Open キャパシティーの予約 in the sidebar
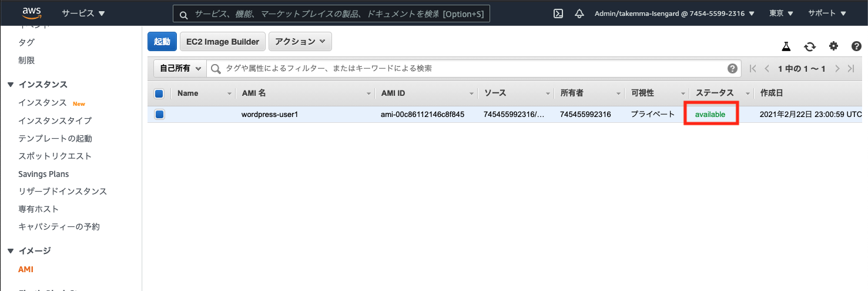The width and height of the screenshot is (868, 291). (59, 226)
